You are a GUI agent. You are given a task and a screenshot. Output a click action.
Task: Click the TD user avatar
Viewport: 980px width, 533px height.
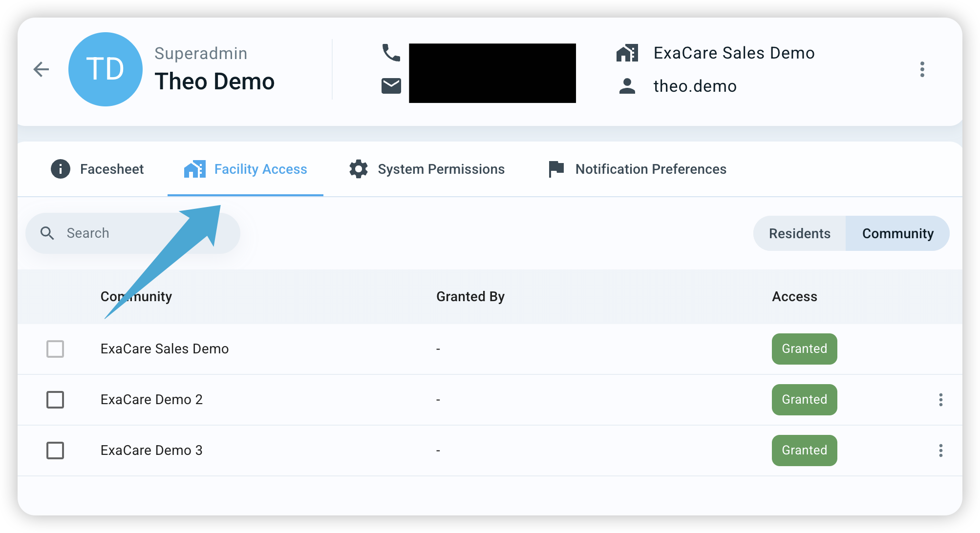tap(106, 69)
